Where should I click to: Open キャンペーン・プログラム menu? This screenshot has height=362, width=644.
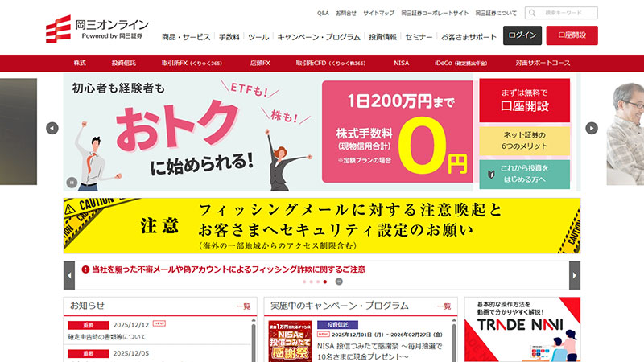319,37
